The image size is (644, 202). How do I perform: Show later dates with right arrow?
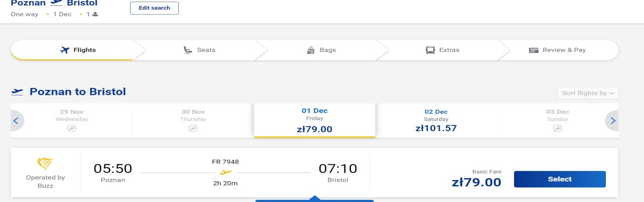[613, 121]
